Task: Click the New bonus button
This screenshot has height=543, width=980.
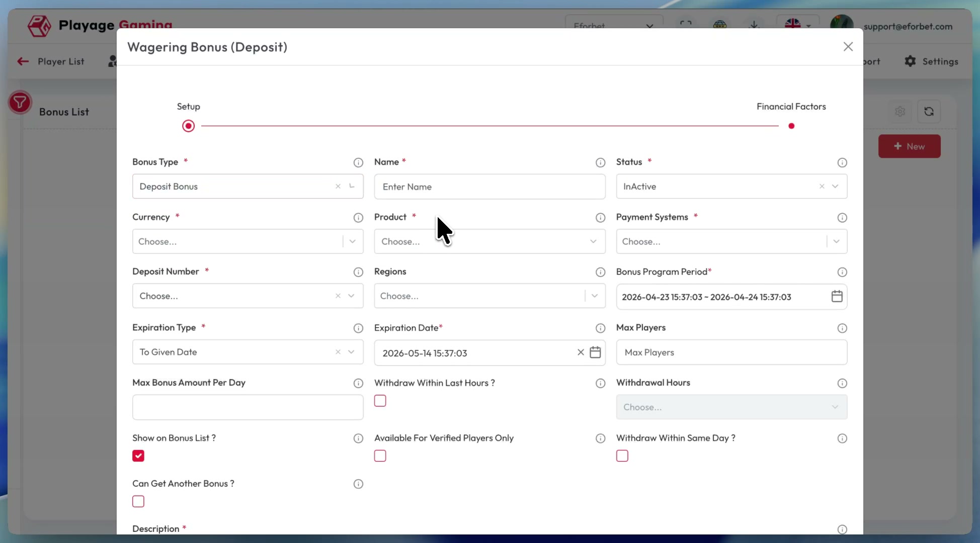Action: 909,146
